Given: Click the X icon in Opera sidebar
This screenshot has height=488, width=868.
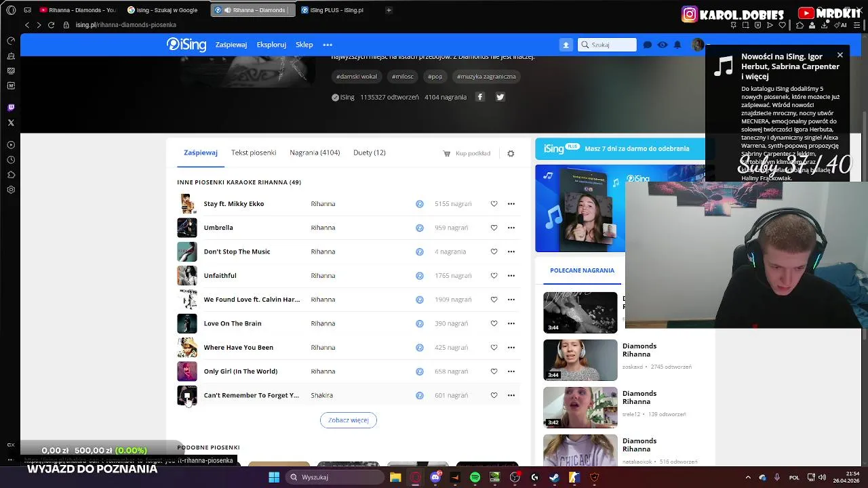Looking at the screenshot, I should (11, 123).
